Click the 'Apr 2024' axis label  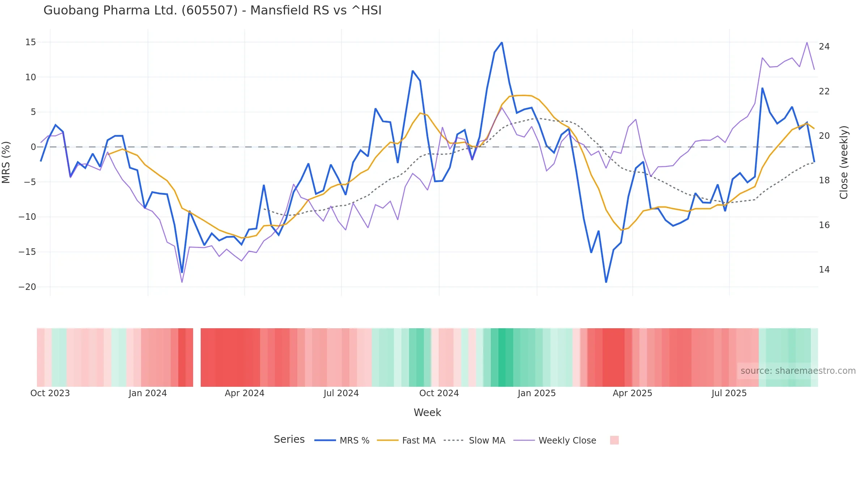point(244,393)
